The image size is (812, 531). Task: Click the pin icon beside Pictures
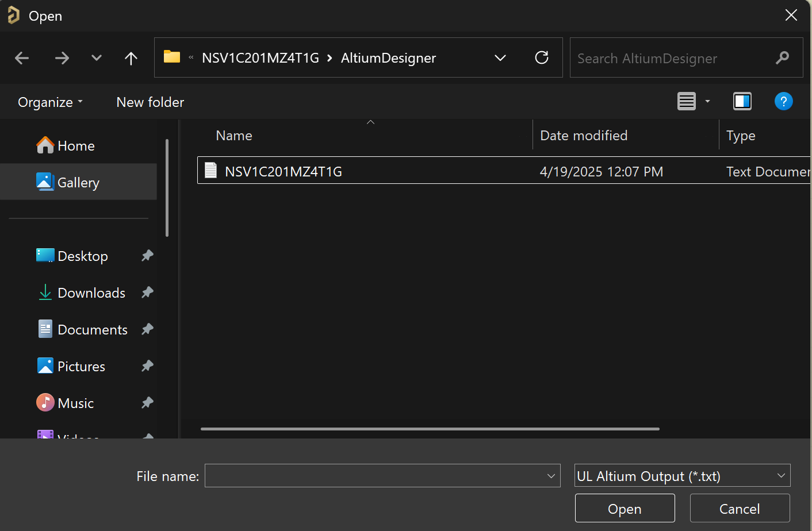coord(147,366)
